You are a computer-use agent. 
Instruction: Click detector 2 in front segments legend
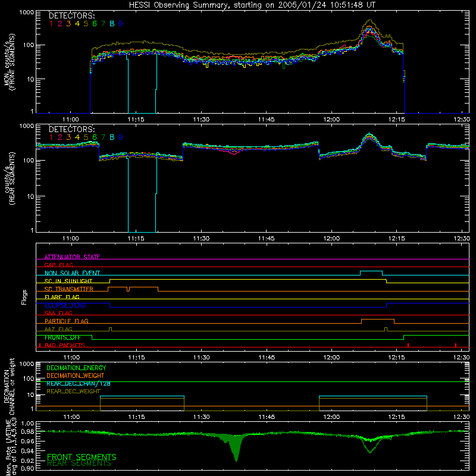(60, 24)
